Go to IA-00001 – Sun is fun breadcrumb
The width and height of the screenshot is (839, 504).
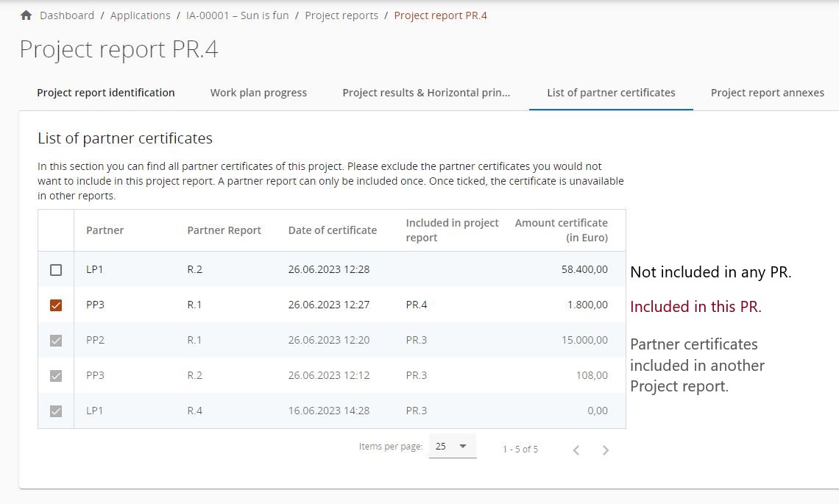pos(237,15)
